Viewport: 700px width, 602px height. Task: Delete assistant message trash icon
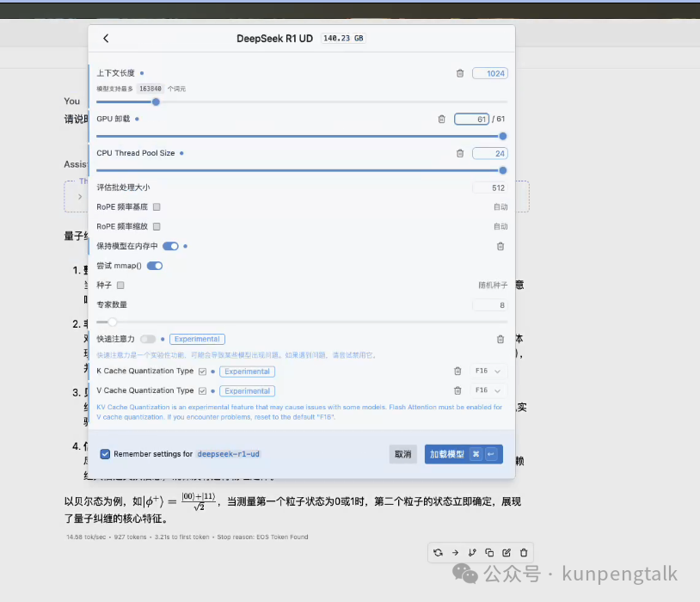524,552
